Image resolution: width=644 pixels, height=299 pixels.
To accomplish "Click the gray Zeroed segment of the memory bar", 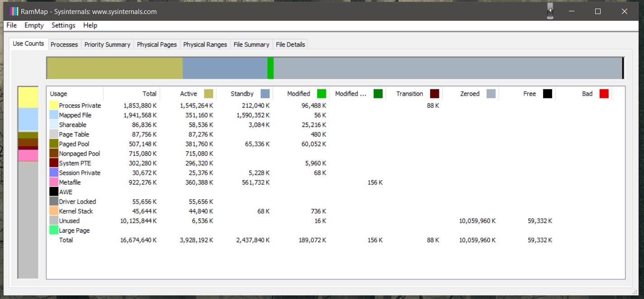I will click(x=448, y=68).
